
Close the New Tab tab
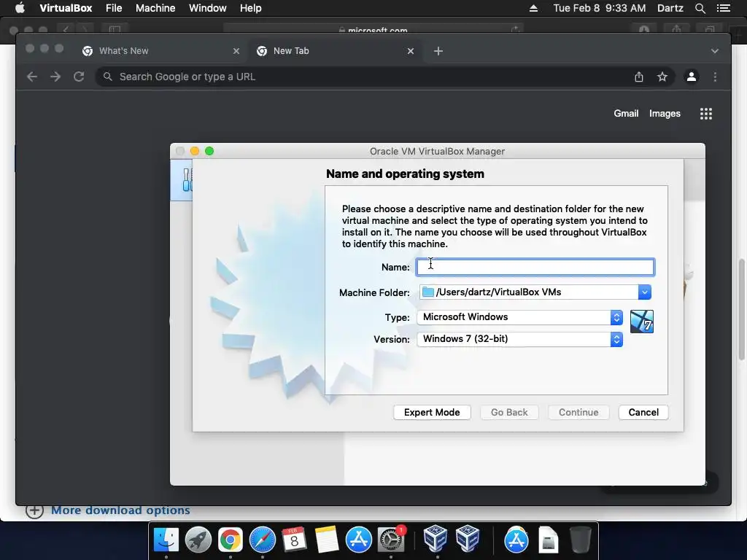tap(411, 51)
